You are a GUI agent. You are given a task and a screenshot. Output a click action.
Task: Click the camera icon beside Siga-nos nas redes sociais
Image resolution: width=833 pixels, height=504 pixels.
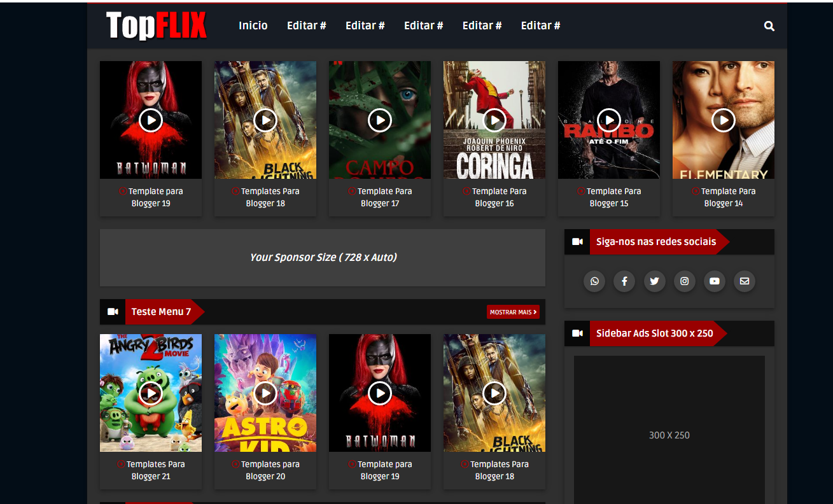coord(577,242)
